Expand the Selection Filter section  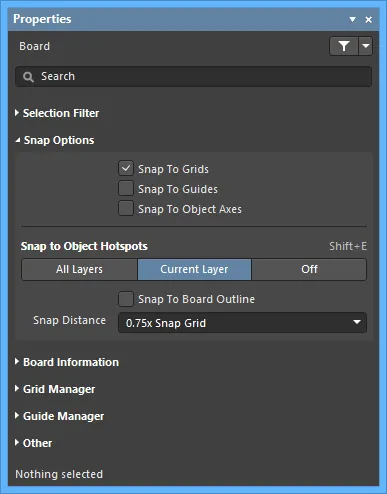[x=57, y=113]
